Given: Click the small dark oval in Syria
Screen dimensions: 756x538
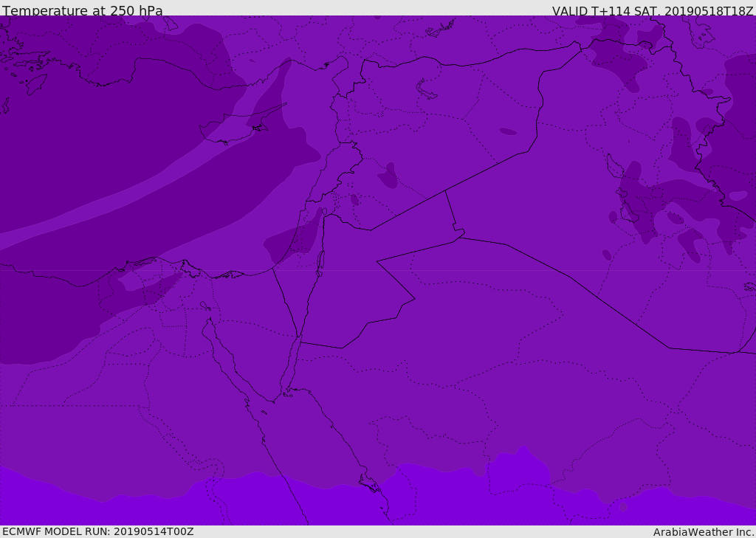Looking at the screenshot, I should [x=508, y=131].
